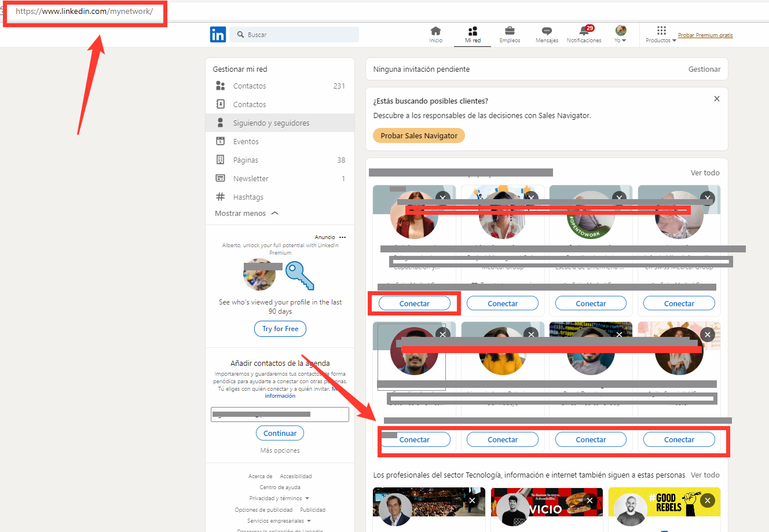This screenshot has height=532, width=769.
Task: Switch to Mi red tab
Action: 473,35
